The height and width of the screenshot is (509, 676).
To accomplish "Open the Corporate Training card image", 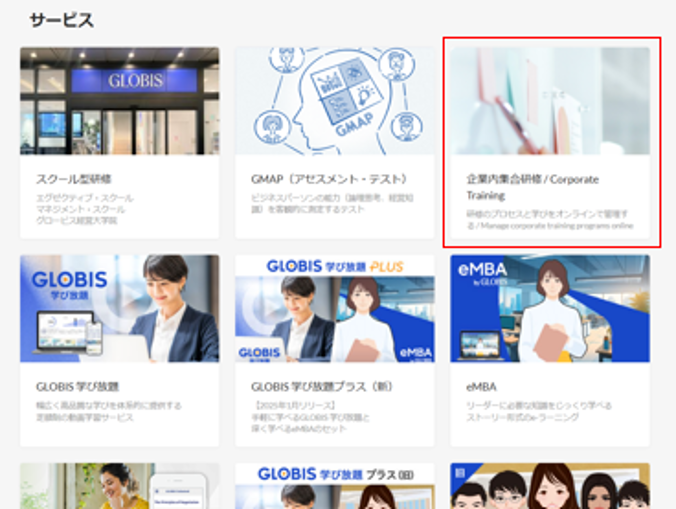I will point(550,101).
